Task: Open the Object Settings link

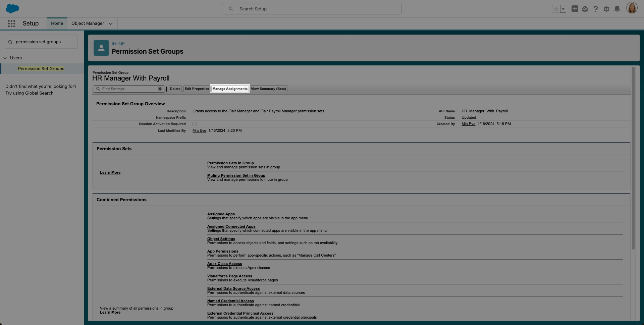Action: (221, 239)
